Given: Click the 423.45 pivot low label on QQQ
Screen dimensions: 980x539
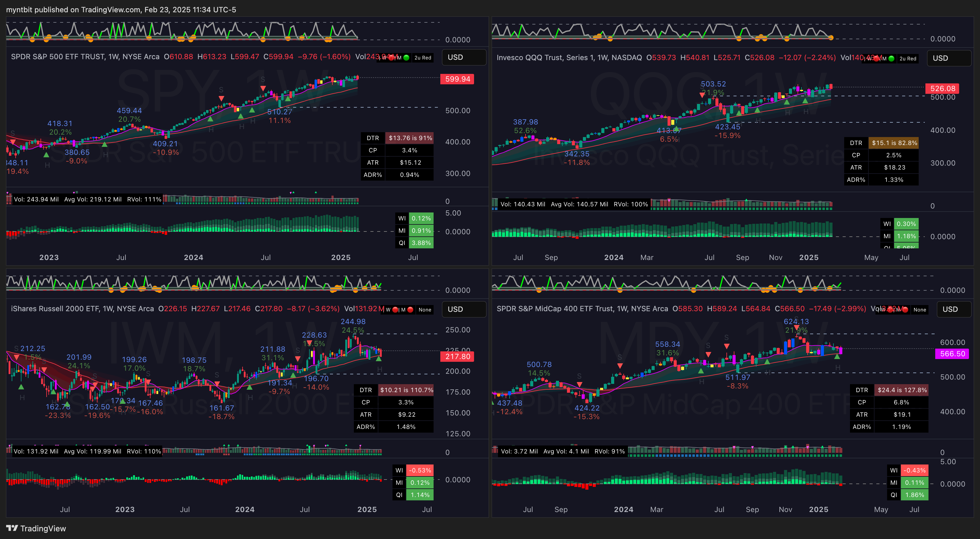Looking at the screenshot, I should pos(727,127).
